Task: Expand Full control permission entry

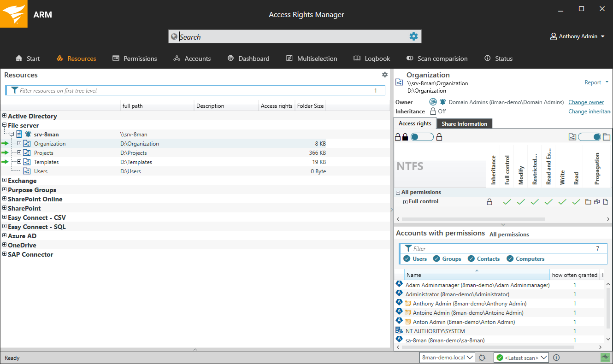Action: click(405, 202)
